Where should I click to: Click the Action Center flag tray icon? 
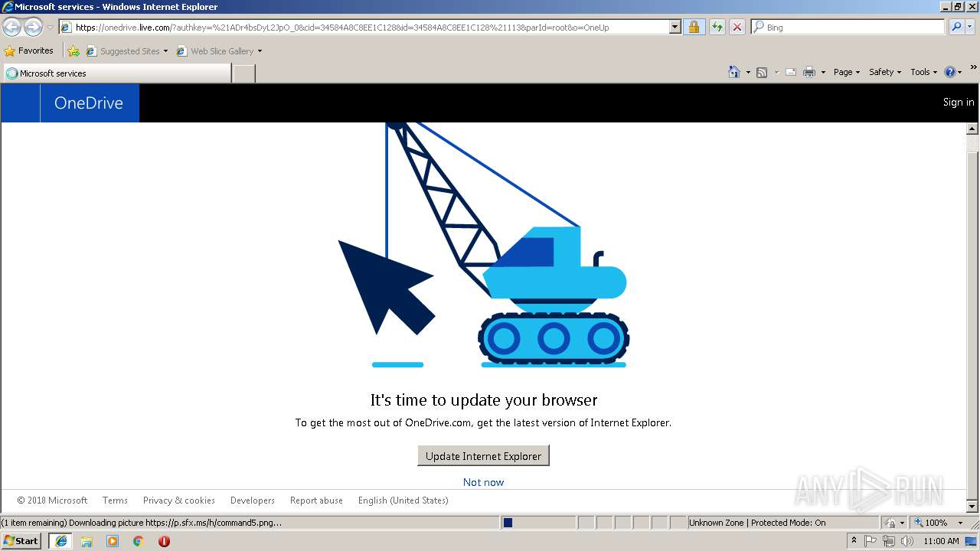coord(871,541)
